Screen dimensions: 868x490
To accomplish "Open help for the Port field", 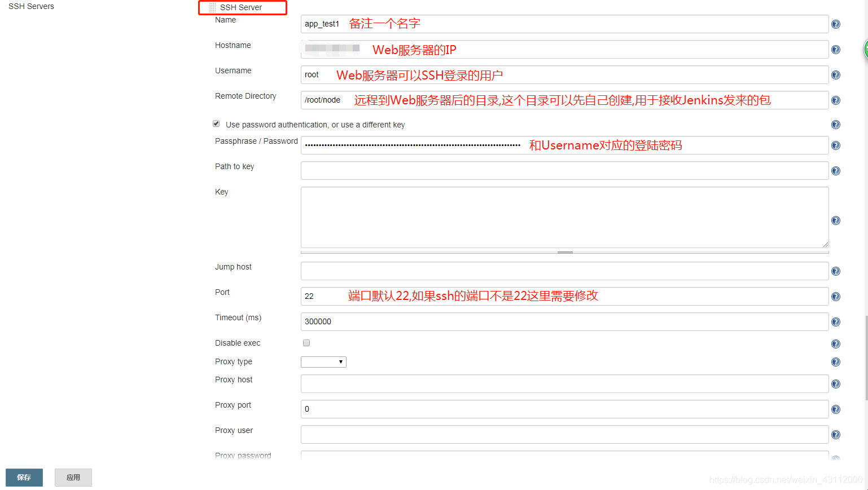I will pos(836,297).
